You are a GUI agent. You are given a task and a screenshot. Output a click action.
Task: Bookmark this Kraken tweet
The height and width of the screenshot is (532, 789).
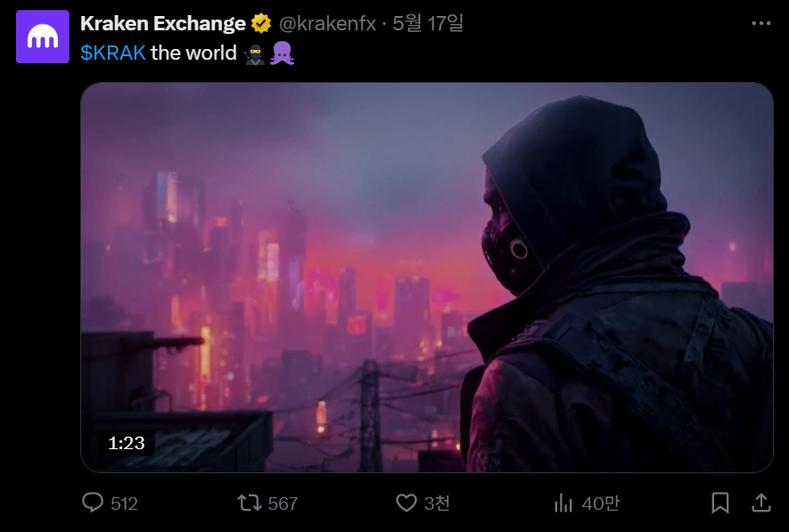(x=720, y=503)
